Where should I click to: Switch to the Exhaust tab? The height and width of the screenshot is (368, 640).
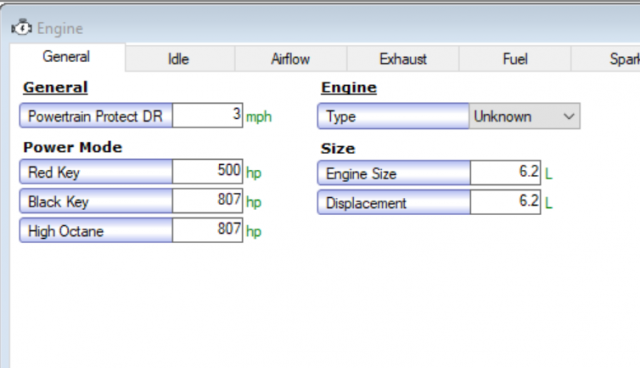pyautogui.click(x=403, y=59)
